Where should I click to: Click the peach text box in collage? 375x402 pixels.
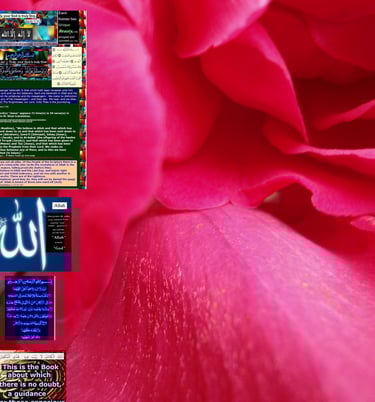click(x=38, y=173)
